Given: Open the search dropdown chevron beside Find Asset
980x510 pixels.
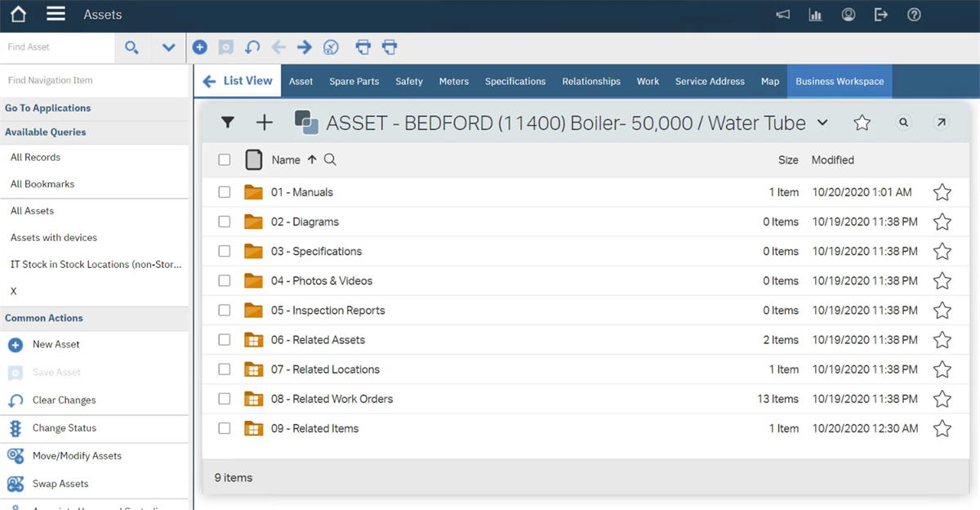Looking at the screenshot, I should [x=167, y=47].
